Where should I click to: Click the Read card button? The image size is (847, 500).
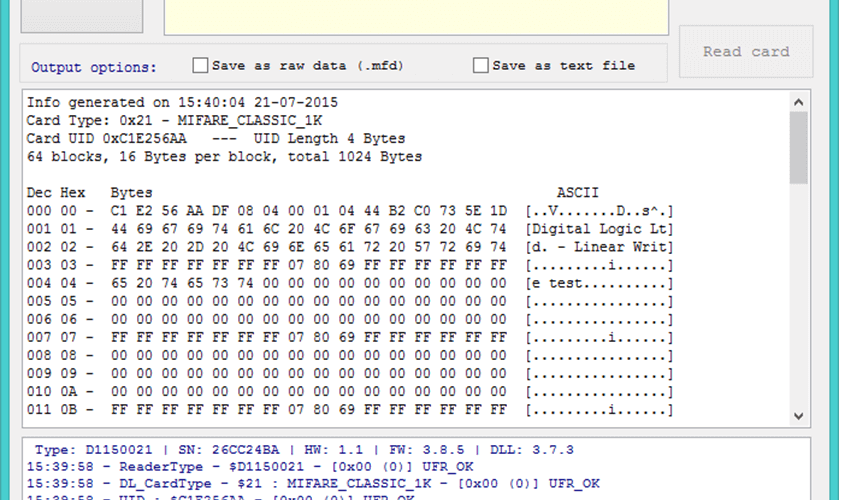point(746,51)
